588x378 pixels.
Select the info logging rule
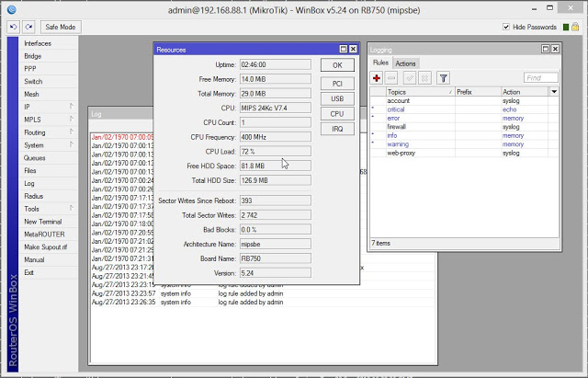coord(464,135)
